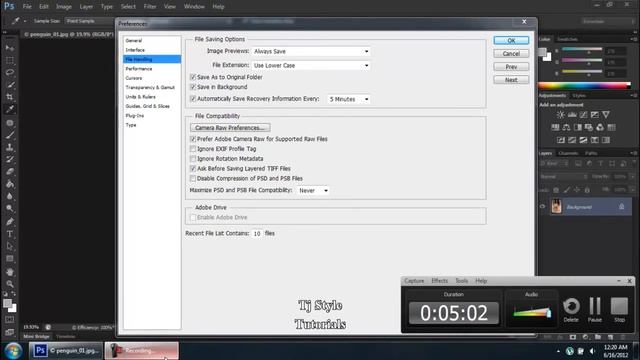Screen dimensions: 640x360
Task: Open the recovery interval 5 Minutes dropdown
Action: [349, 99]
